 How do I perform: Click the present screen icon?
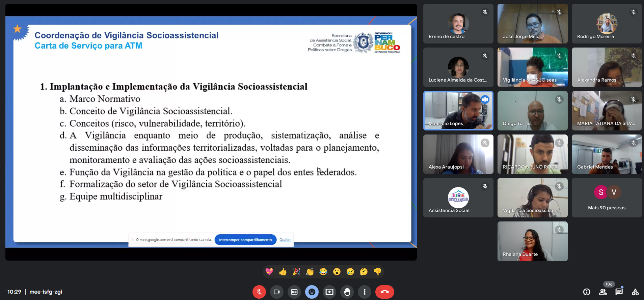329,292
